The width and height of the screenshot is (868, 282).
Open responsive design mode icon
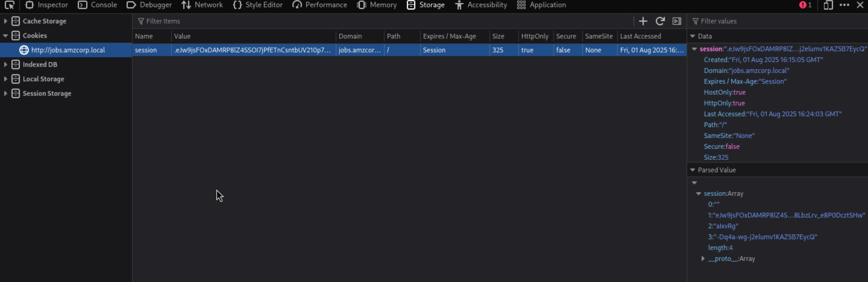point(828,5)
